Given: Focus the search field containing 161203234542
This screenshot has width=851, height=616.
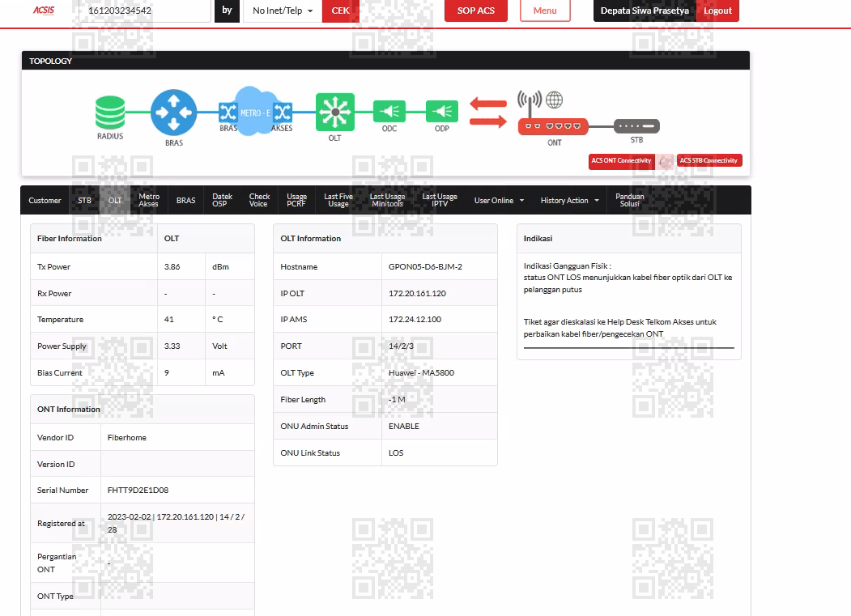Looking at the screenshot, I should click(x=144, y=11).
